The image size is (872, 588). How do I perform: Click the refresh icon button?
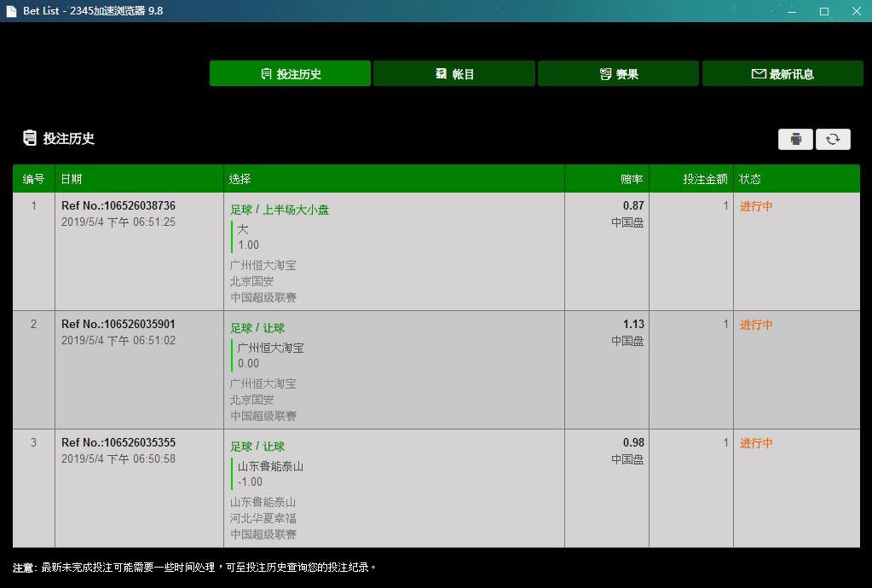[x=833, y=139]
